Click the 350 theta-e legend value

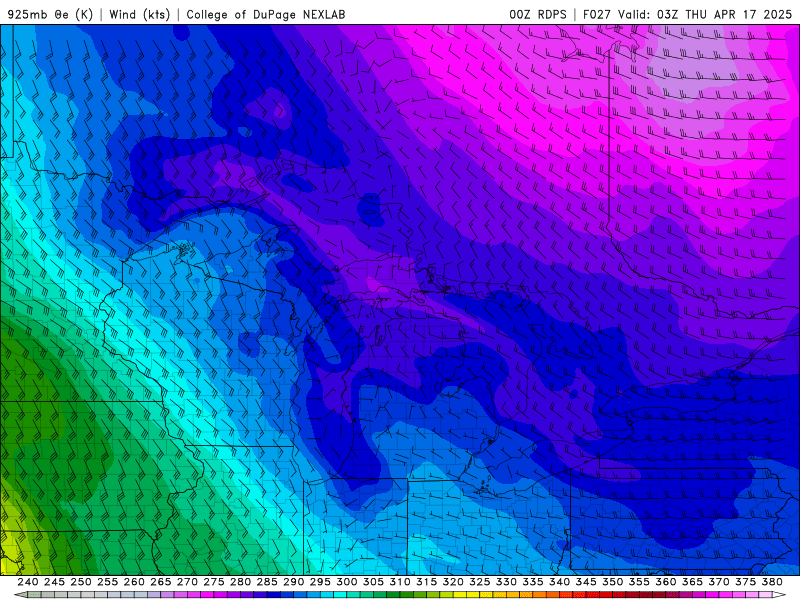pos(612,582)
